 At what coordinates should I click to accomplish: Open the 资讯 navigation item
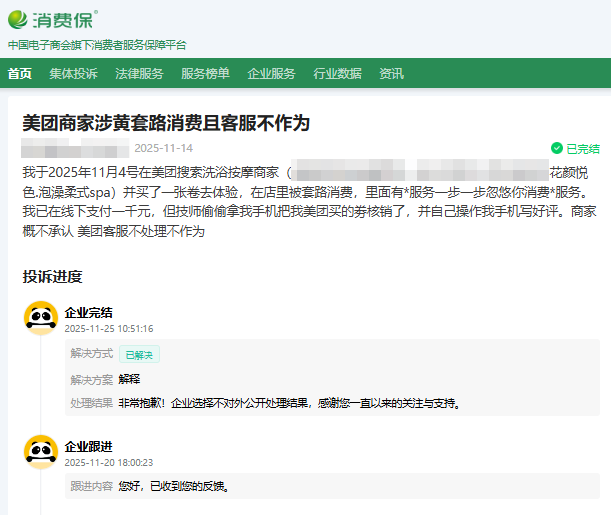pos(391,73)
